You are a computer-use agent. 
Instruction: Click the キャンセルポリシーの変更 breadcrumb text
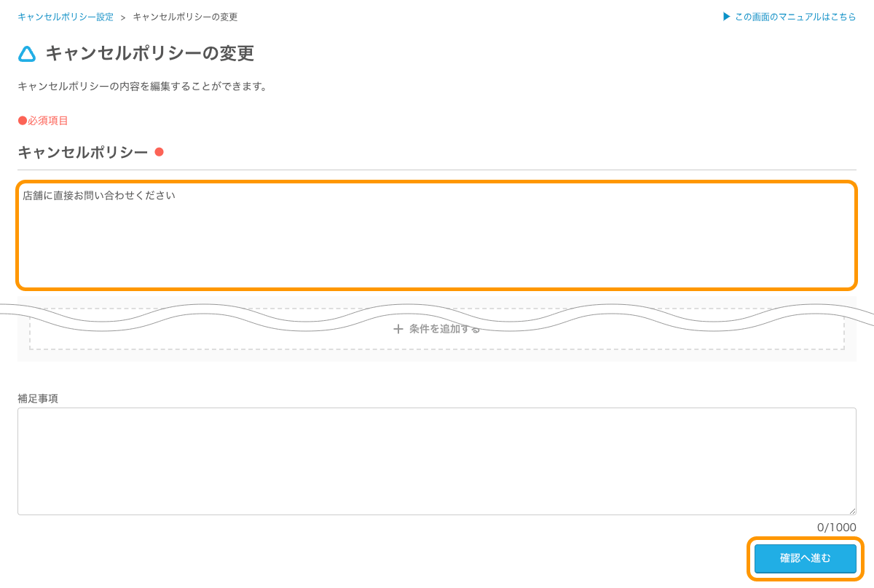[x=185, y=17]
